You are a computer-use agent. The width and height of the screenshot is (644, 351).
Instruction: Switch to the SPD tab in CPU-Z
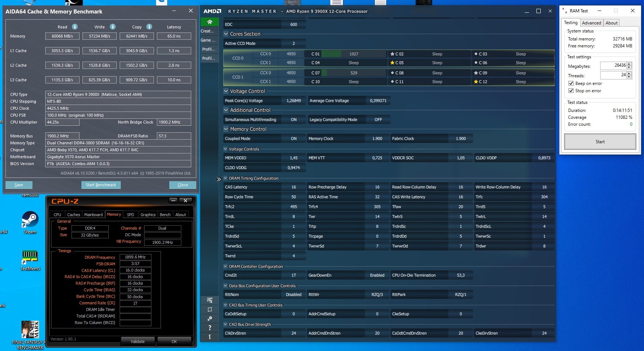click(x=130, y=215)
